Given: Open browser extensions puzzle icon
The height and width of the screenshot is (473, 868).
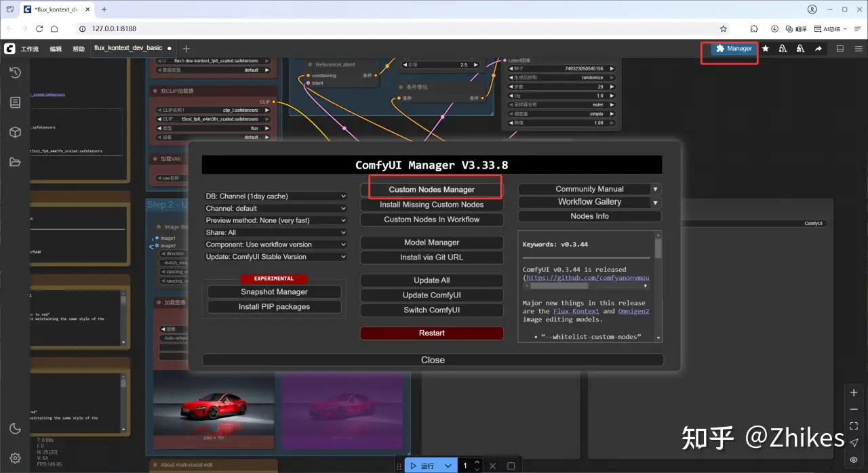Looking at the screenshot, I should point(754,28).
